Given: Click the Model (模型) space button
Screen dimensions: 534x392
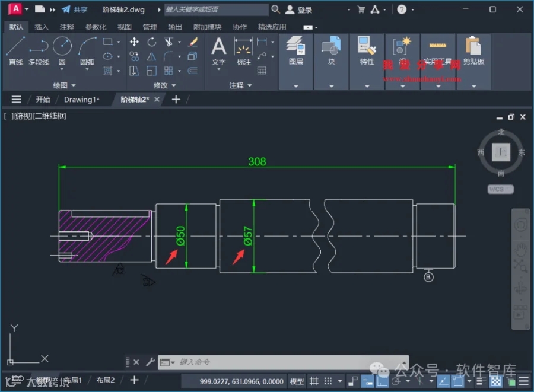Looking at the screenshot, I should click(x=297, y=381).
